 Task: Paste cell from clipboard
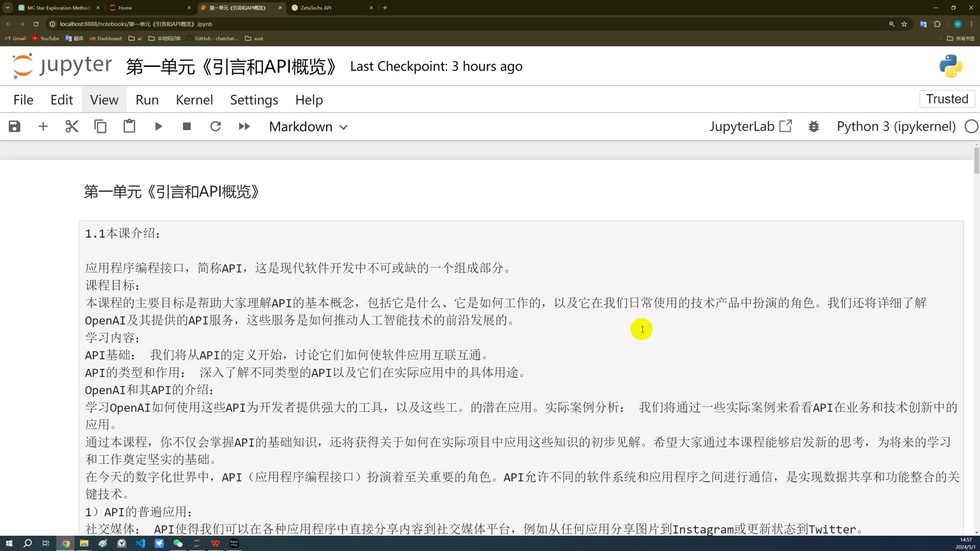point(129,127)
